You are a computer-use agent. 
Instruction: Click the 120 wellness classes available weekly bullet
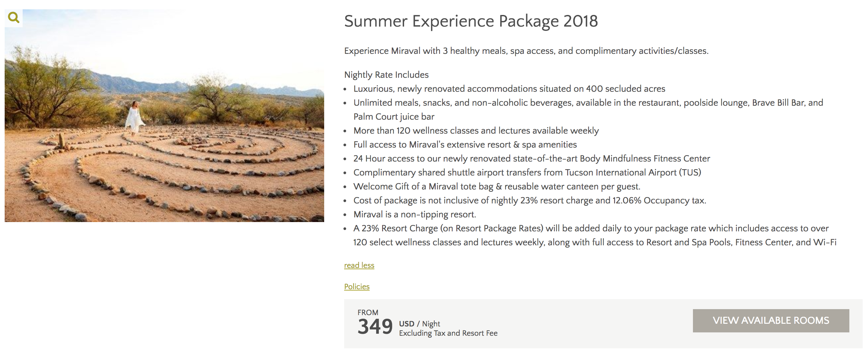476,131
